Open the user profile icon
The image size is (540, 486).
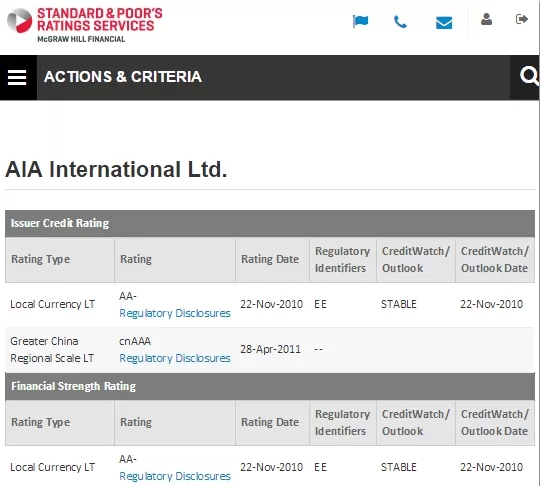coord(486,19)
